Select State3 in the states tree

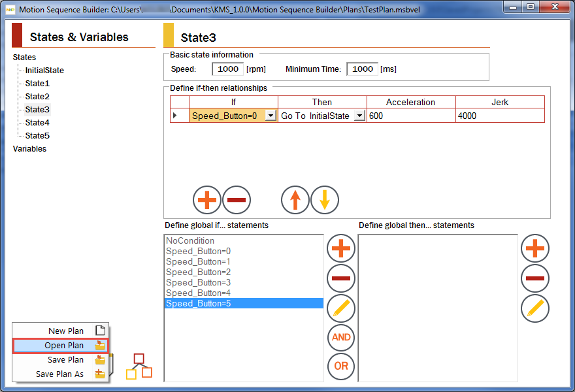37,110
